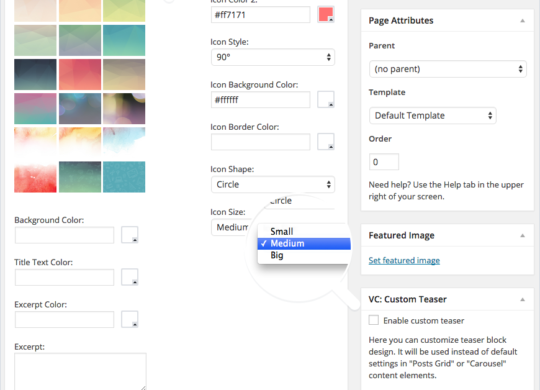The height and width of the screenshot is (390, 540).
Task: Open the Title Text Color swatch picker
Action: (129, 277)
